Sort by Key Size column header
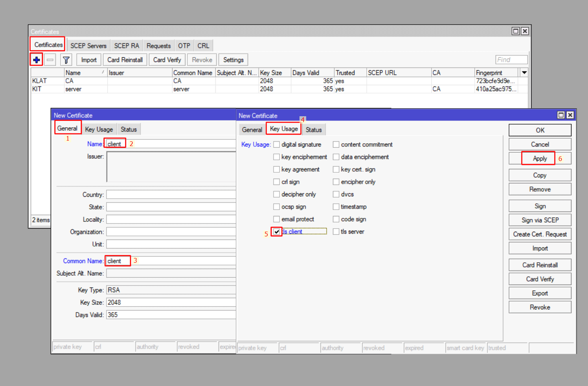This screenshot has width=588, height=386. [275, 73]
